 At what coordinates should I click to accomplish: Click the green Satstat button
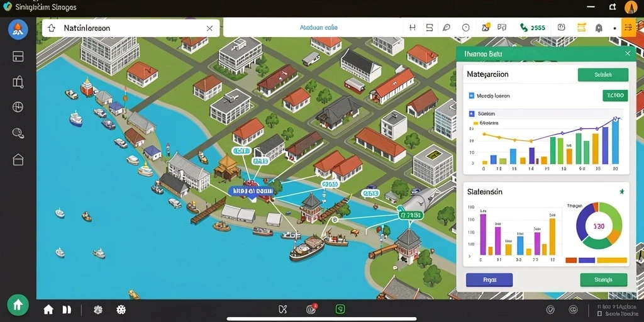(603, 75)
